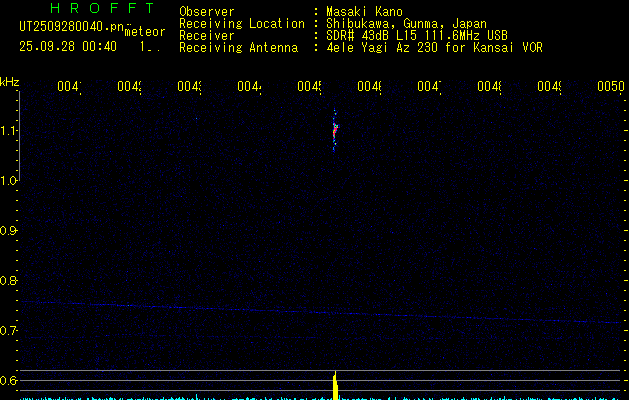Click the 0.9 frequency axis label
The width and height of the screenshot is (629, 400).
[10, 230]
